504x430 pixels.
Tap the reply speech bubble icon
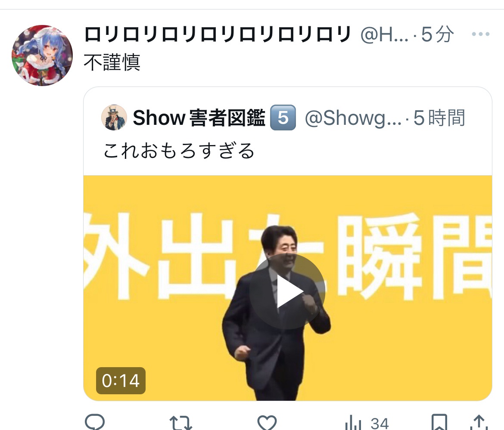click(x=94, y=422)
